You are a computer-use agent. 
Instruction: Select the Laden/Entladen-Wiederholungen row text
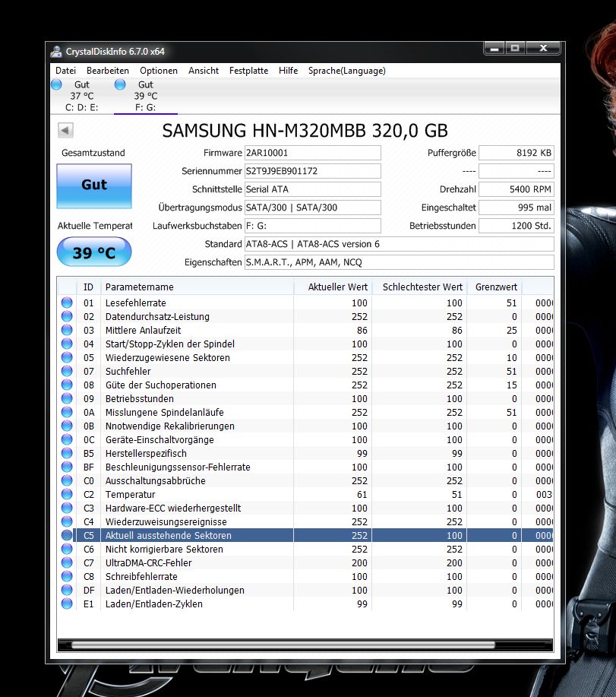(175, 591)
